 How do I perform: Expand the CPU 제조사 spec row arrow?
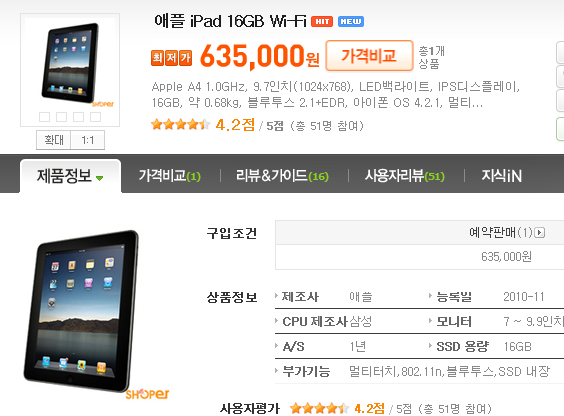click(x=277, y=321)
